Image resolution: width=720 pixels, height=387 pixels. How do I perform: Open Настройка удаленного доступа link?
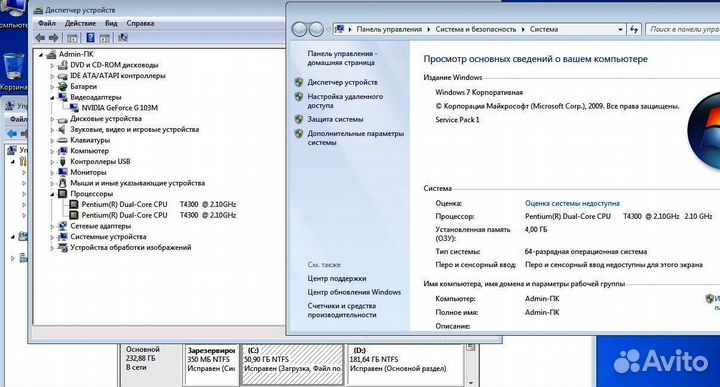(x=345, y=101)
